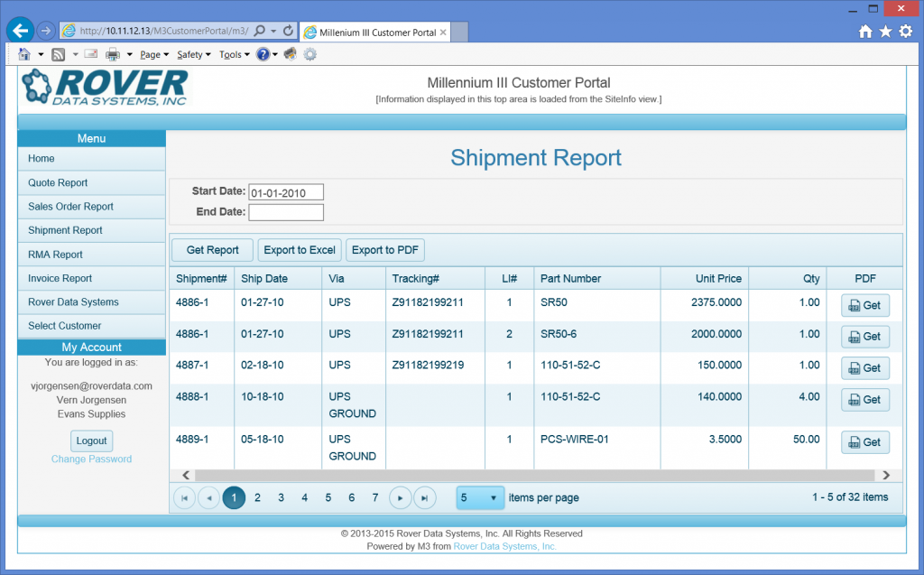
Task: Go to next page pager icon
Action: point(400,497)
